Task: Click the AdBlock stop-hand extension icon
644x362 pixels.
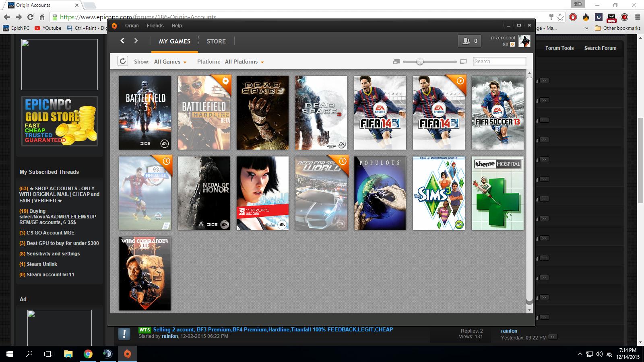Action: (573, 17)
